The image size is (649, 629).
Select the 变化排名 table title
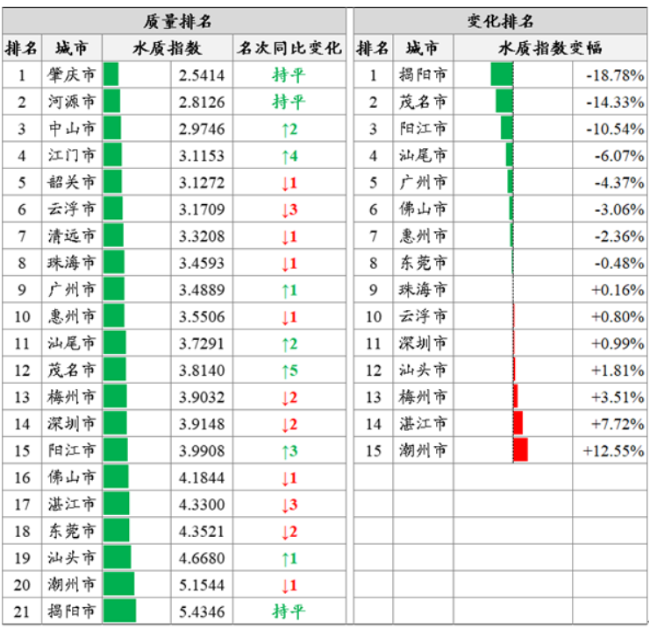coord(500,20)
